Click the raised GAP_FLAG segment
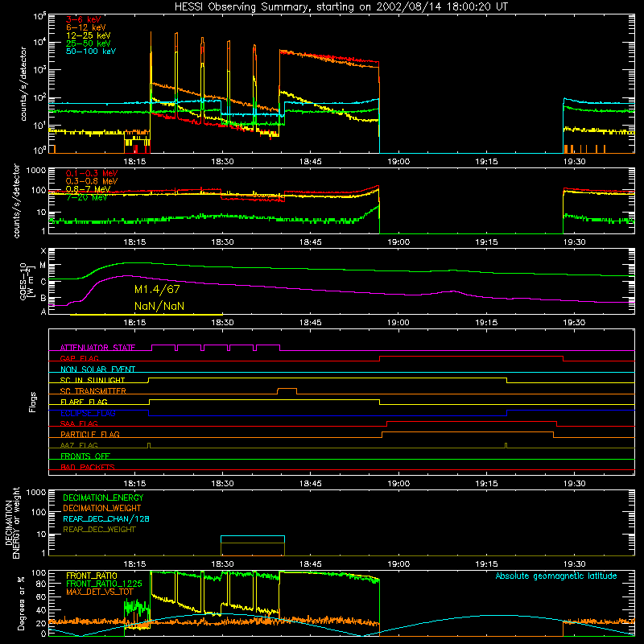This screenshot has height=644, width=644. 471,357
